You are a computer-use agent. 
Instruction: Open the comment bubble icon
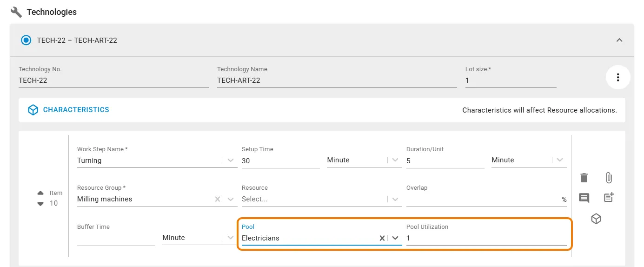click(584, 198)
